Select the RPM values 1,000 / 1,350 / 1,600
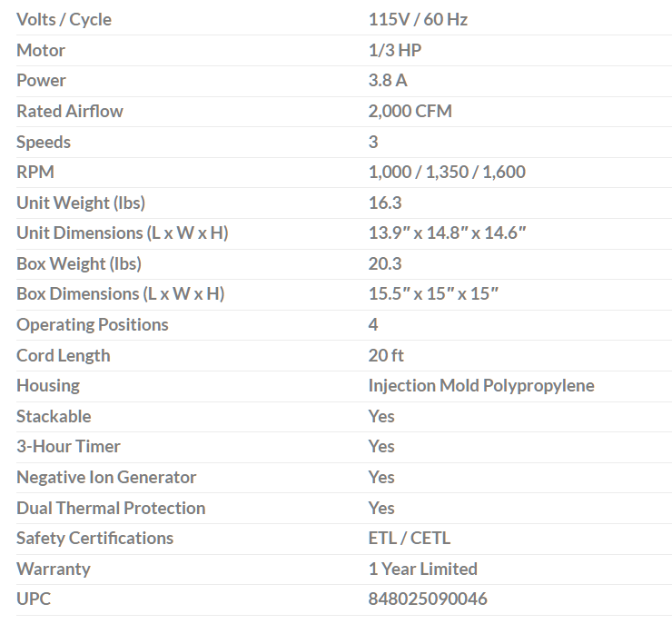672x624 pixels. point(447,172)
